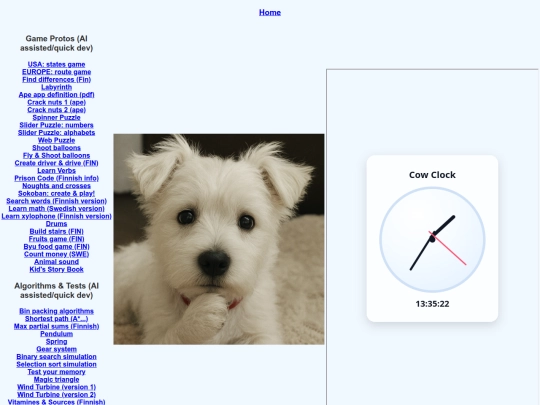Click the Cow Clock analog face
540x405 pixels.
pyautogui.click(x=432, y=239)
